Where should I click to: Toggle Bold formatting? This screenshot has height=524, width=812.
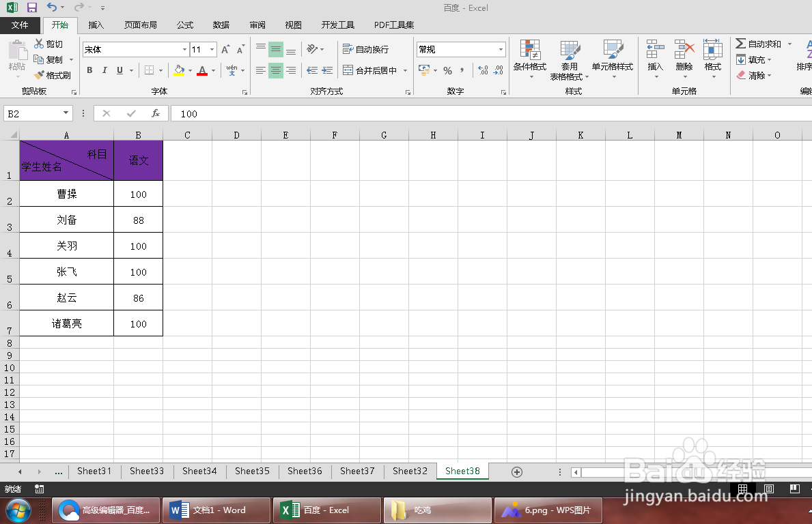89,70
